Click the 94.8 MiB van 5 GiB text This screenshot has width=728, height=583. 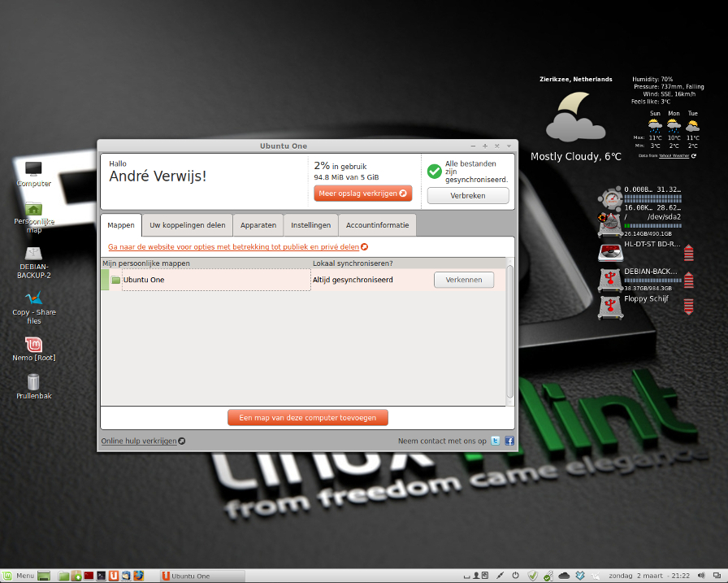pos(346,177)
